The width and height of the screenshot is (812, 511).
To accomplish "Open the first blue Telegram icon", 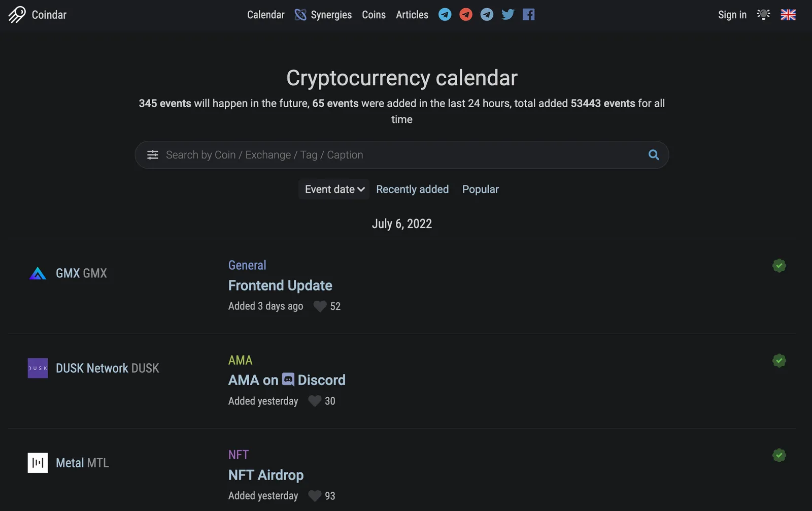I will tap(445, 14).
